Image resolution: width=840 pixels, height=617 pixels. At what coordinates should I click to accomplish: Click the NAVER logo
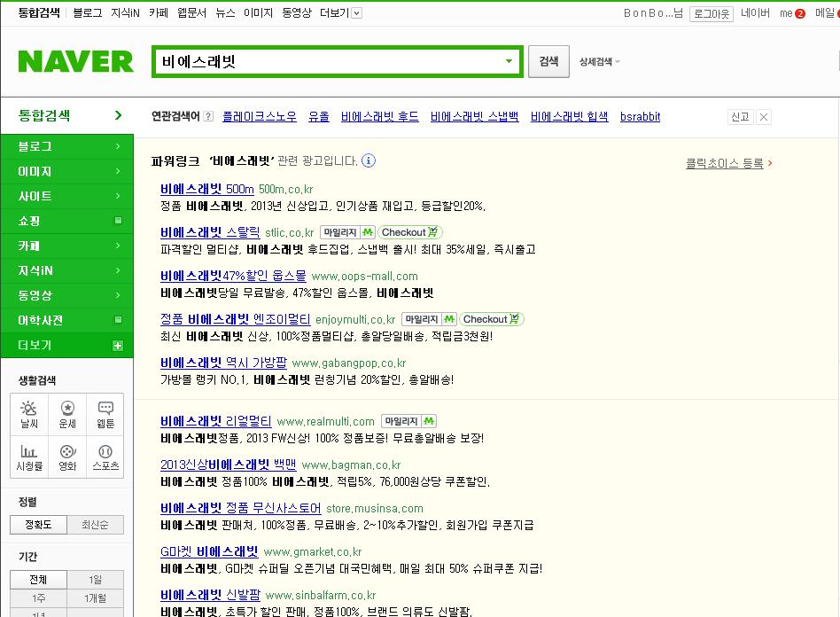click(75, 61)
